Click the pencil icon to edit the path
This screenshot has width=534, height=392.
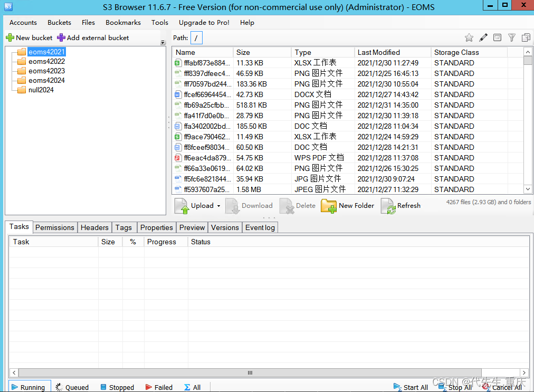point(483,37)
